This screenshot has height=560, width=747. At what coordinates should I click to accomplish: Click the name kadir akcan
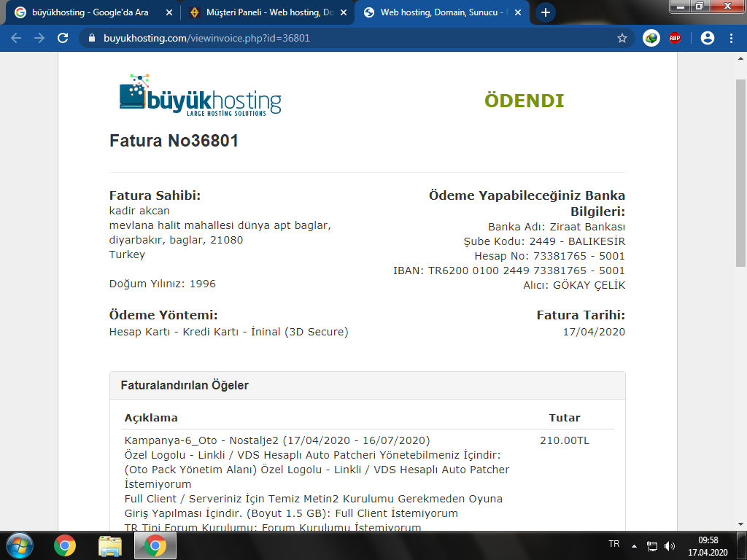click(139, 211)
